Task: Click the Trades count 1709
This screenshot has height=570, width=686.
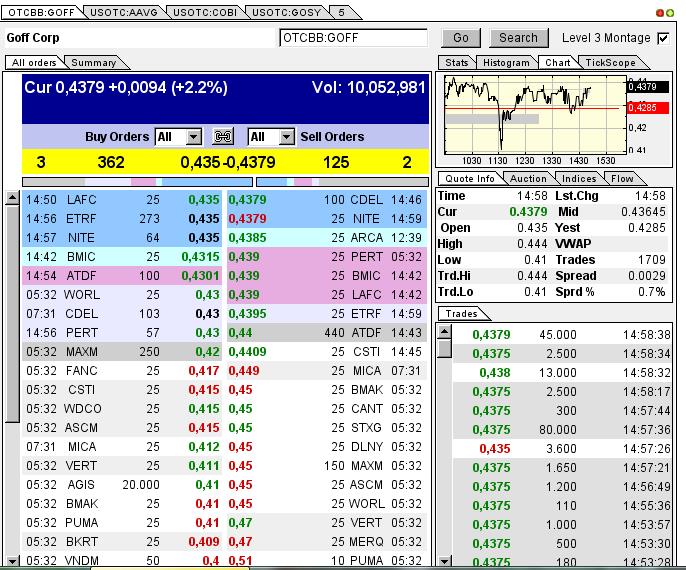Action: point(651,260)
